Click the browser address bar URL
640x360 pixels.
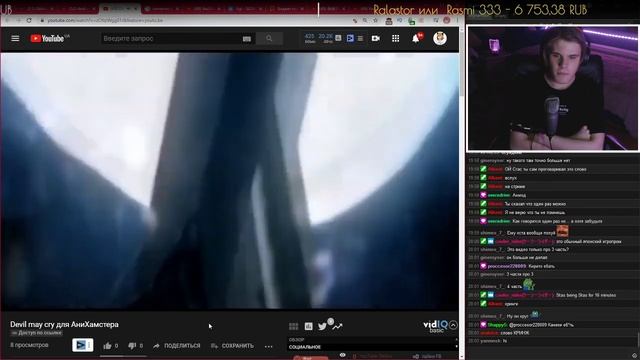coord(105,20)
